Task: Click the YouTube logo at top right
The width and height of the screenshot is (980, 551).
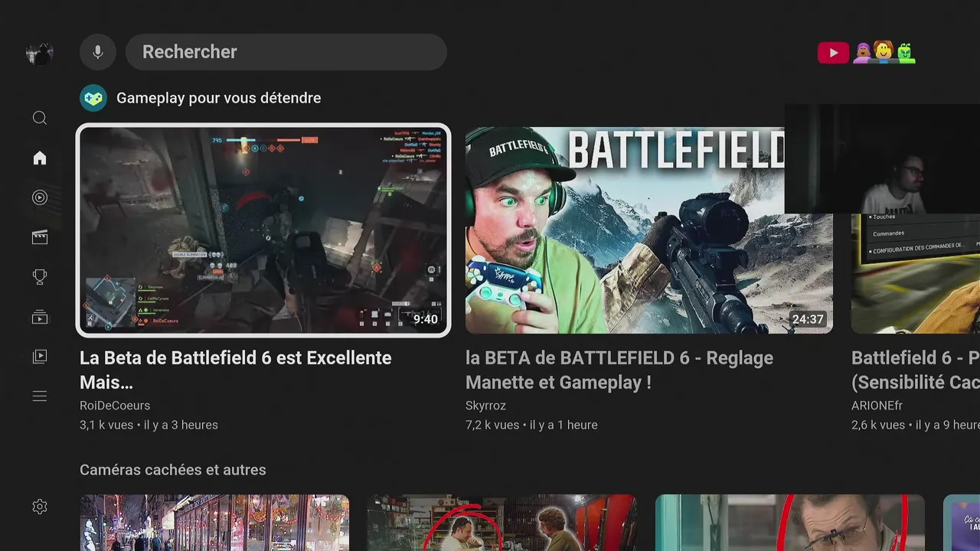Action: [833, 53]
